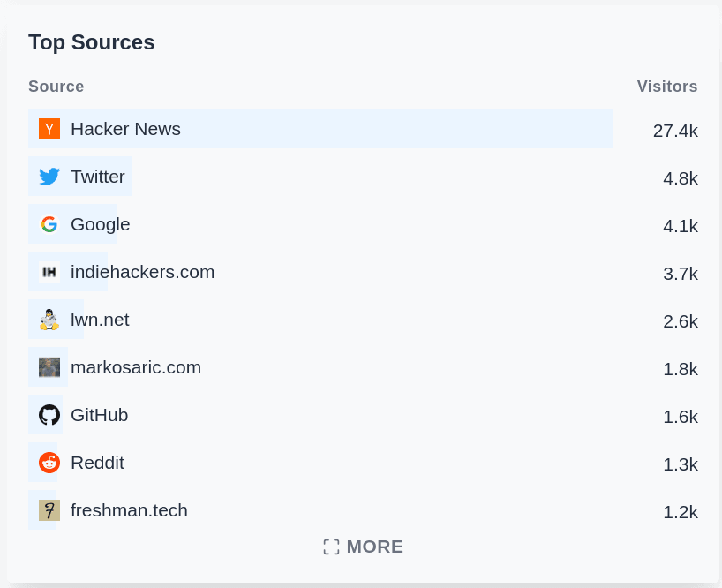The width and height of the screenshot is (722, 588).
Task: Click the Twitter source entry
Action: (97, 176)
